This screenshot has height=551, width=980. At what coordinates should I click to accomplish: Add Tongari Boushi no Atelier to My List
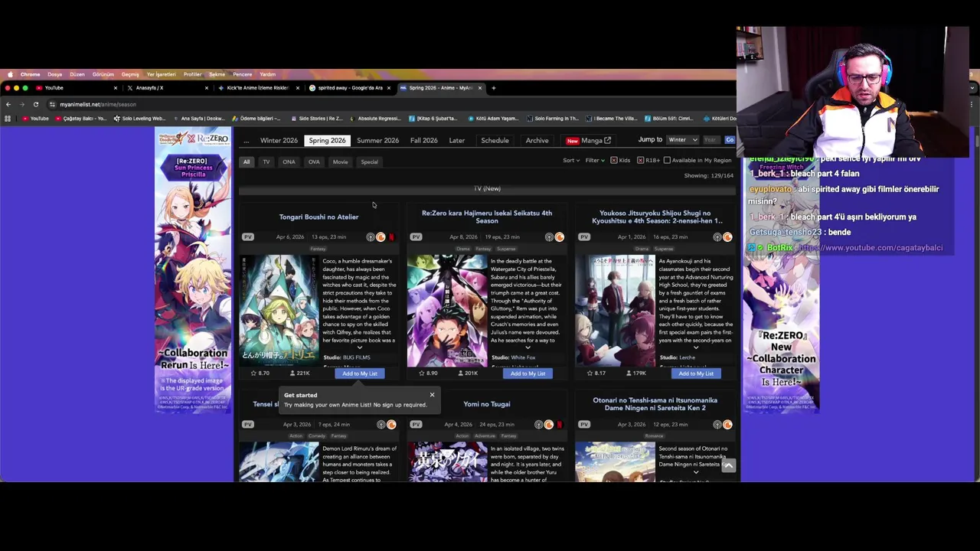point(360,373)
